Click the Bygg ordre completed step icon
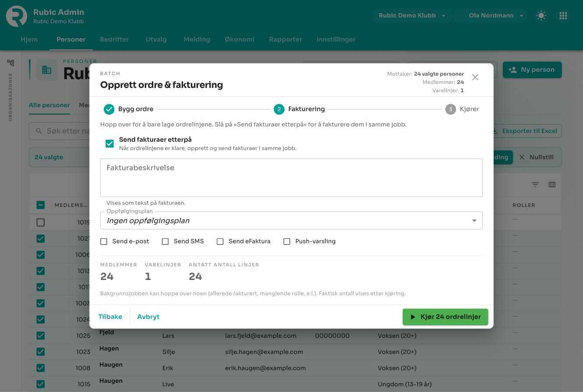This screenshot has width=583, height=392. [109, 109]
